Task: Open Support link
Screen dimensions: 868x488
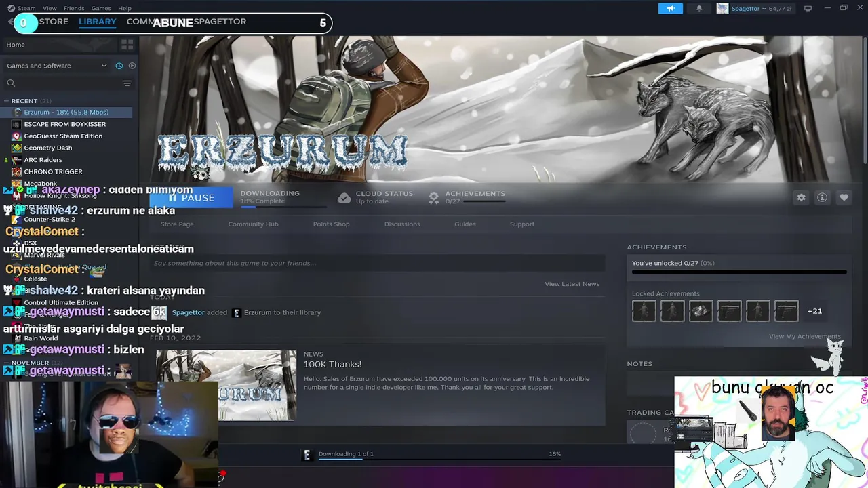Action: point(522,224)
